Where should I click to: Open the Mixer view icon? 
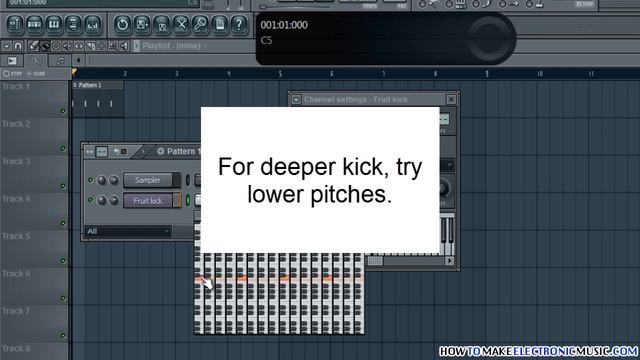(93, 24)
